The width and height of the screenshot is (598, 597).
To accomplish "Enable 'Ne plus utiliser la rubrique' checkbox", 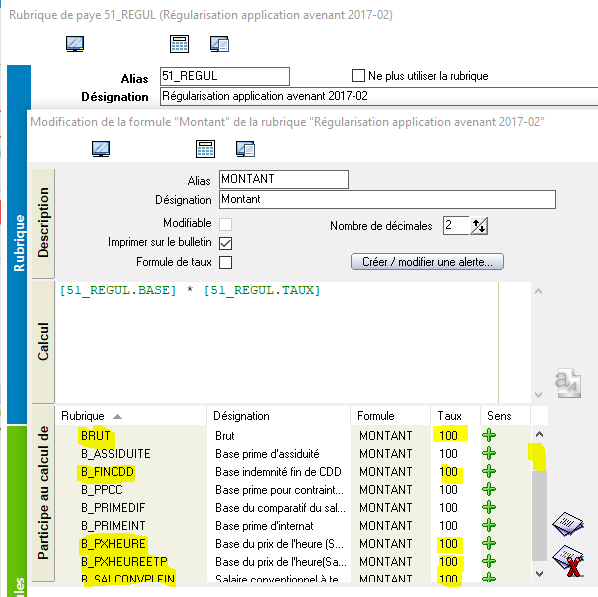I will tap(358, 76).
